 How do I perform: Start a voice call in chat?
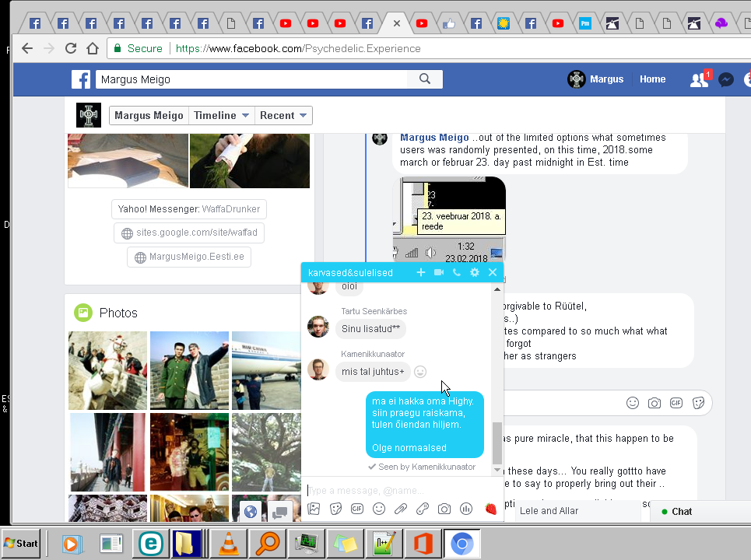[457, 272]
